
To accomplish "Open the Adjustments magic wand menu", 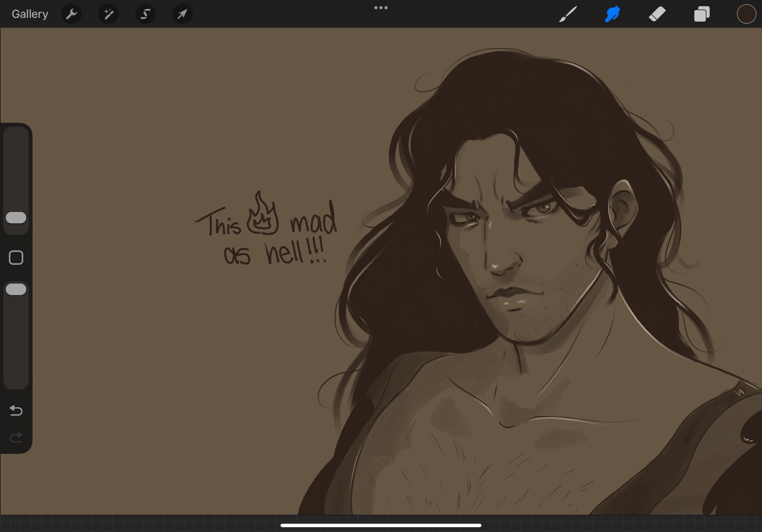I will [108, 14].
